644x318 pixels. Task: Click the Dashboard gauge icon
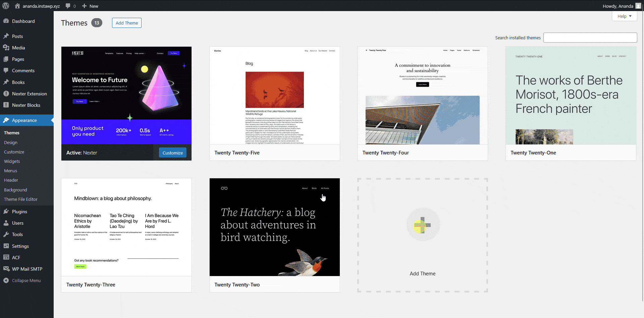pos(6,21)
